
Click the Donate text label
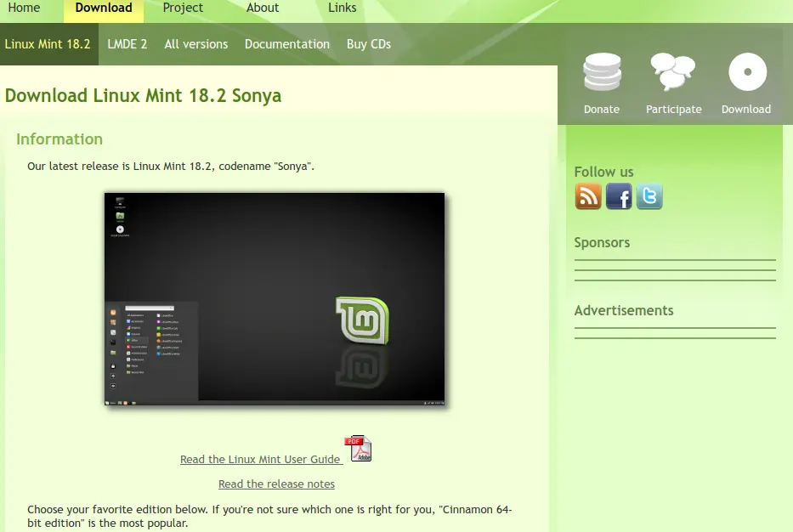tap(601, 110)
